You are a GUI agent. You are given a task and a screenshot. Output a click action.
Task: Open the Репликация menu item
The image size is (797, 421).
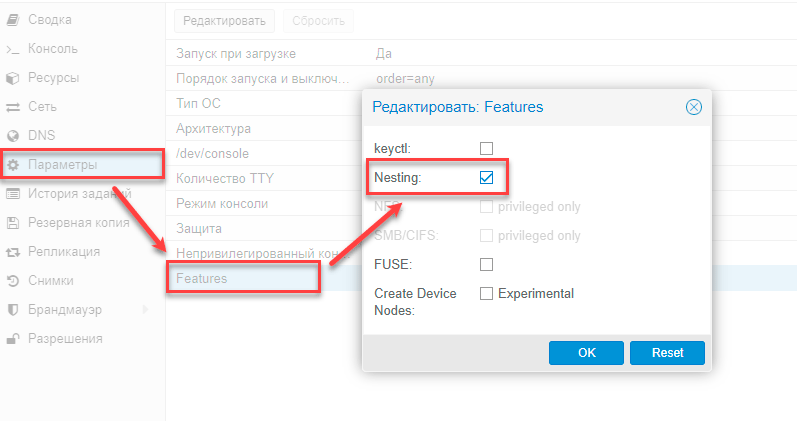click(x=65, y=252)
